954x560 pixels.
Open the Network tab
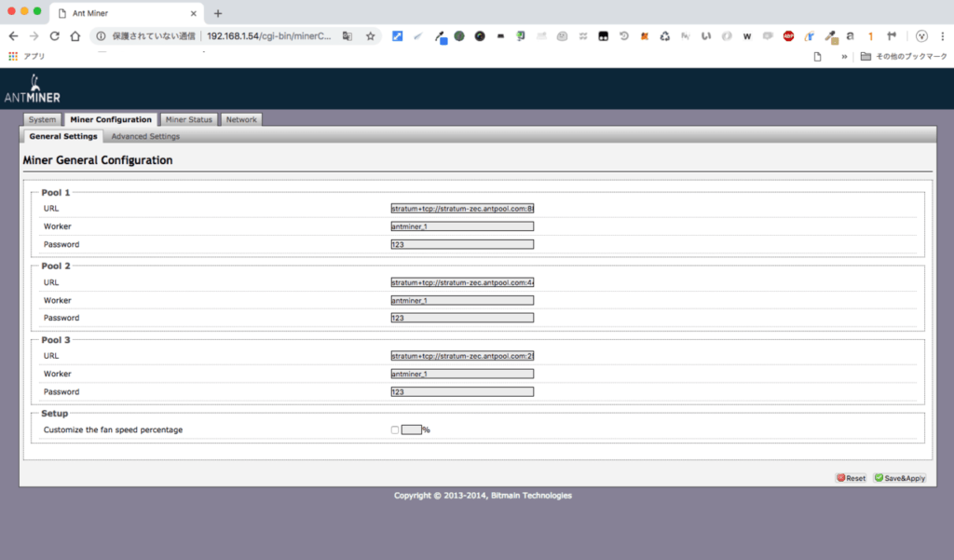click(x=241, y=120)
